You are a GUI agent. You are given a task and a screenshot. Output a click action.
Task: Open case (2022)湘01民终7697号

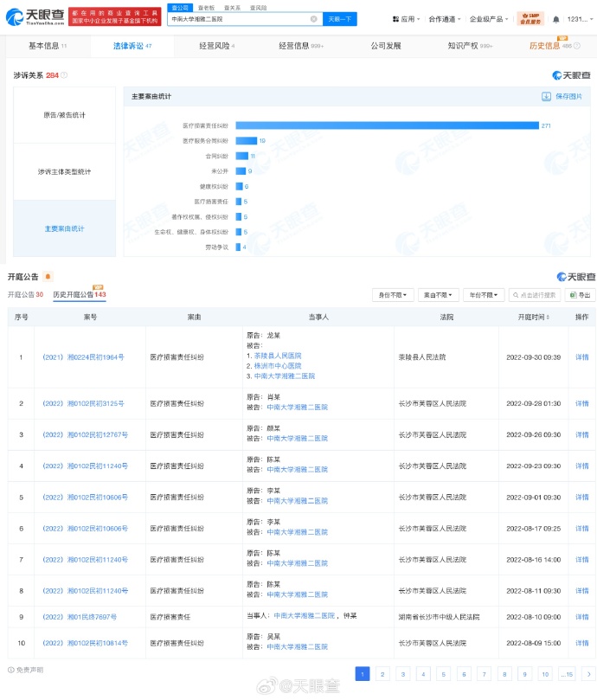click(x=80, y=617)
